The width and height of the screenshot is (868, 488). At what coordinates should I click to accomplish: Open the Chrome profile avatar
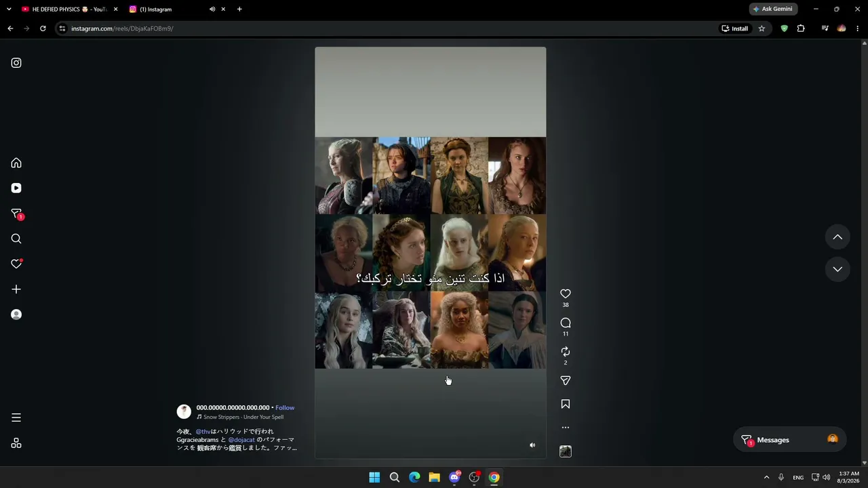842,28
